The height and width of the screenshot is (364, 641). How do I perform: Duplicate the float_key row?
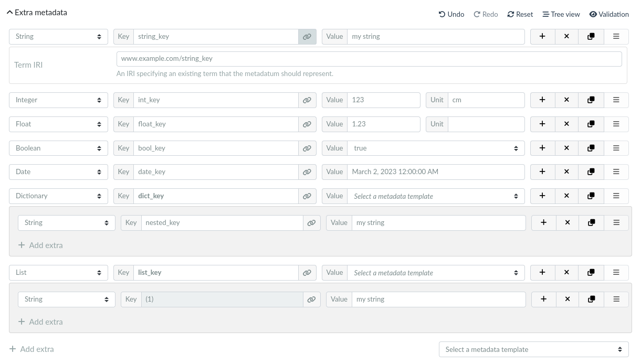click(x=591, y=124)
